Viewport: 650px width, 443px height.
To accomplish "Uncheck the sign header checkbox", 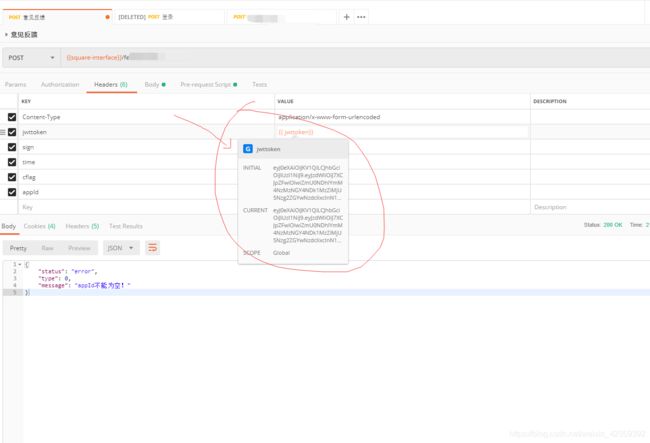I will [x=12, y=147].
